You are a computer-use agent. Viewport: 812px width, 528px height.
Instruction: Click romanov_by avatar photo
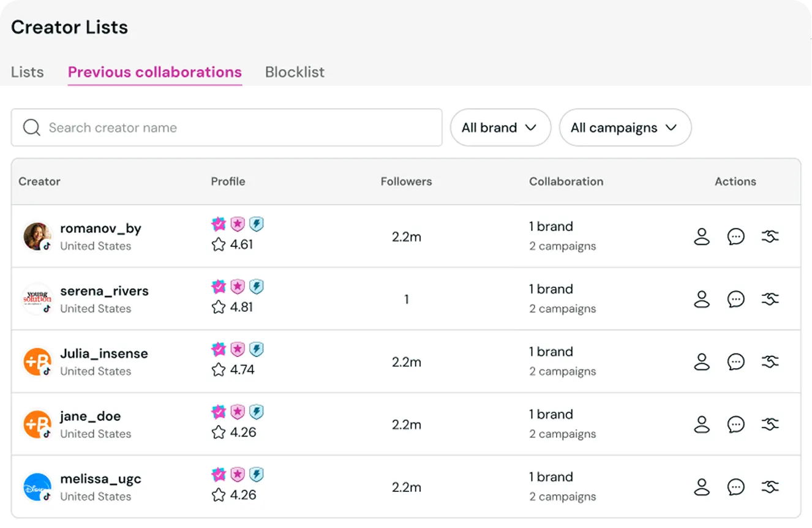37,236
